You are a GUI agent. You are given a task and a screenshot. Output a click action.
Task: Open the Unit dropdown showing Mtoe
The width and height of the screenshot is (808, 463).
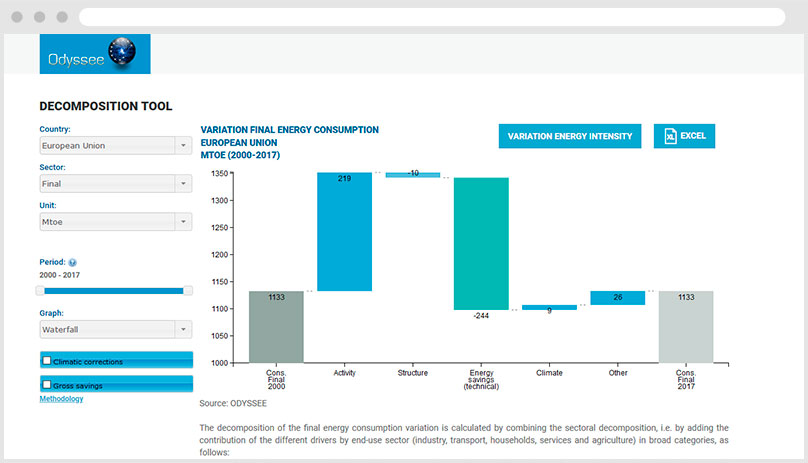tap(115, 222)
